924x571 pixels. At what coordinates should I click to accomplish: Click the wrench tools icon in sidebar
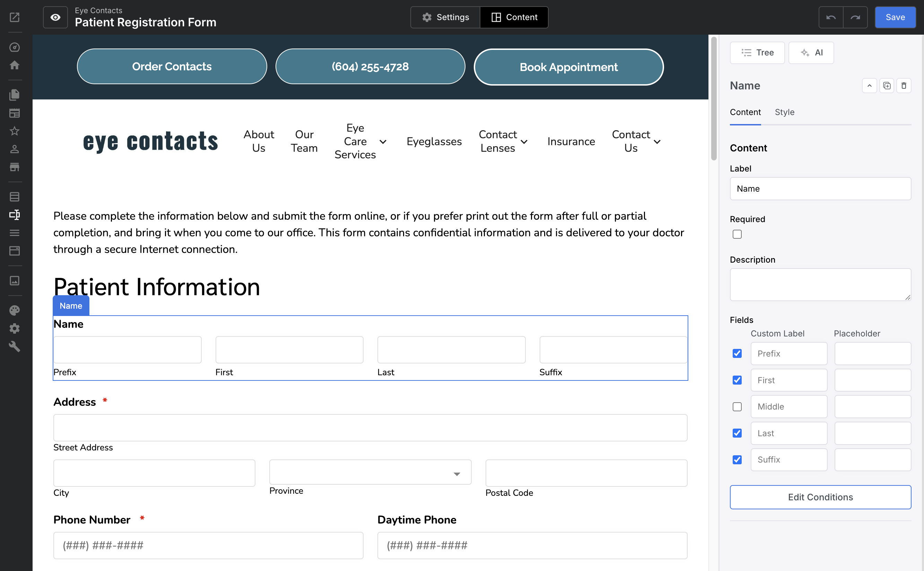14,346
